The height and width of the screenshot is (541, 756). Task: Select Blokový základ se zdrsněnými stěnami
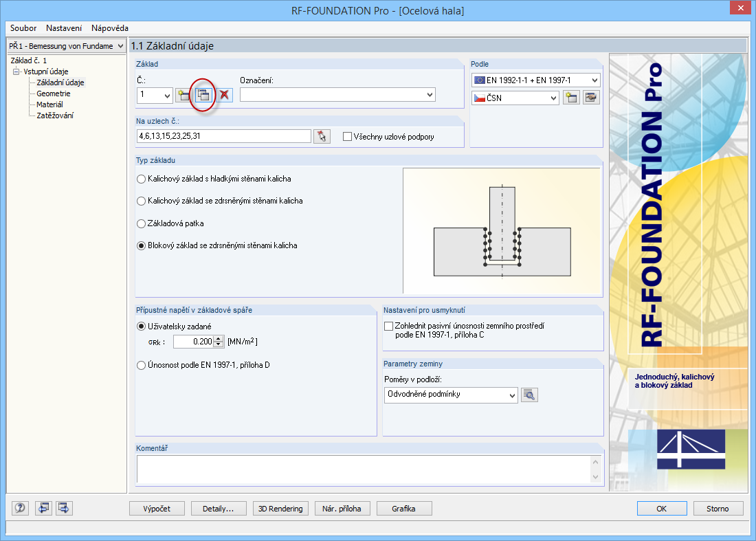tap(142, 246)
